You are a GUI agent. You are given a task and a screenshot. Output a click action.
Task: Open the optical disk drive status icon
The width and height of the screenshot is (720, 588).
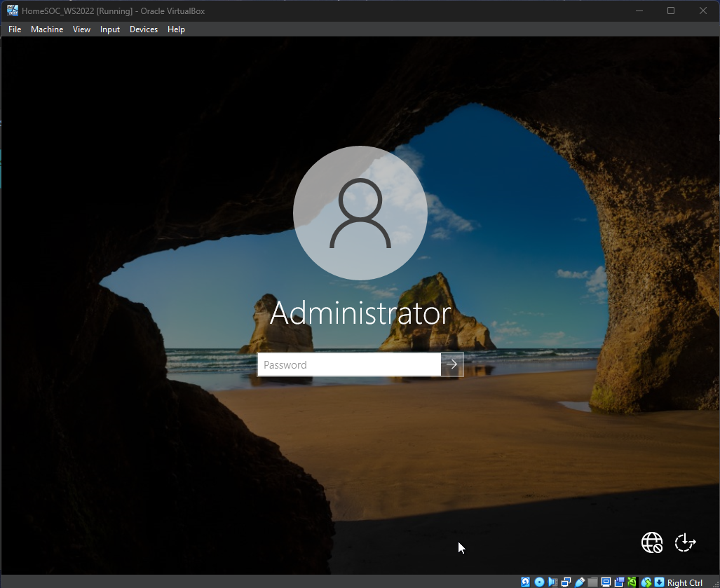539,582
